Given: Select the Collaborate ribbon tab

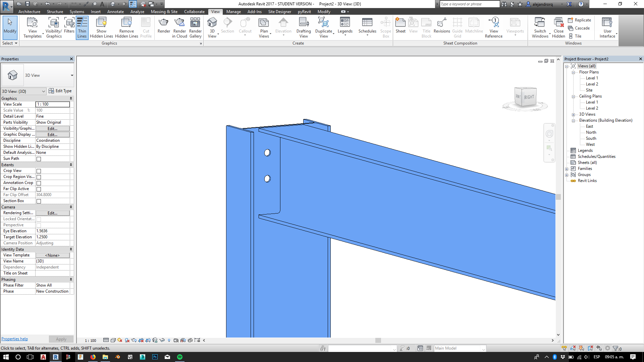Looking at the screenshot, I should tap(194, 11).
